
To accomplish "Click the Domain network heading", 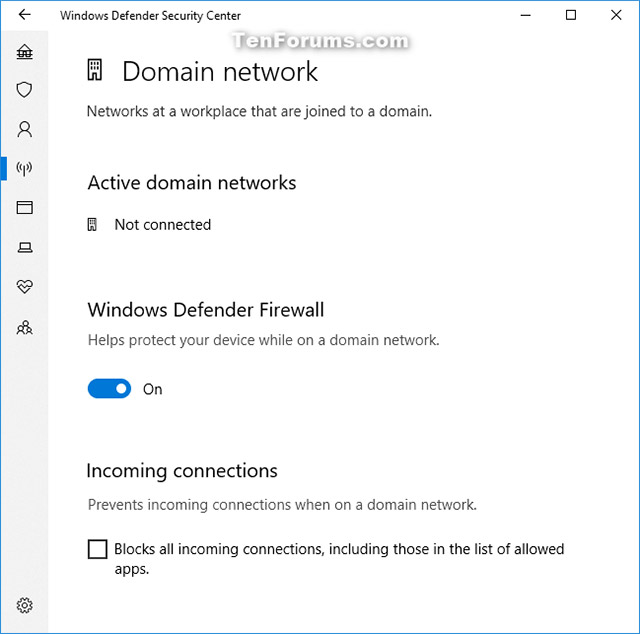I will tap(220, 71).
